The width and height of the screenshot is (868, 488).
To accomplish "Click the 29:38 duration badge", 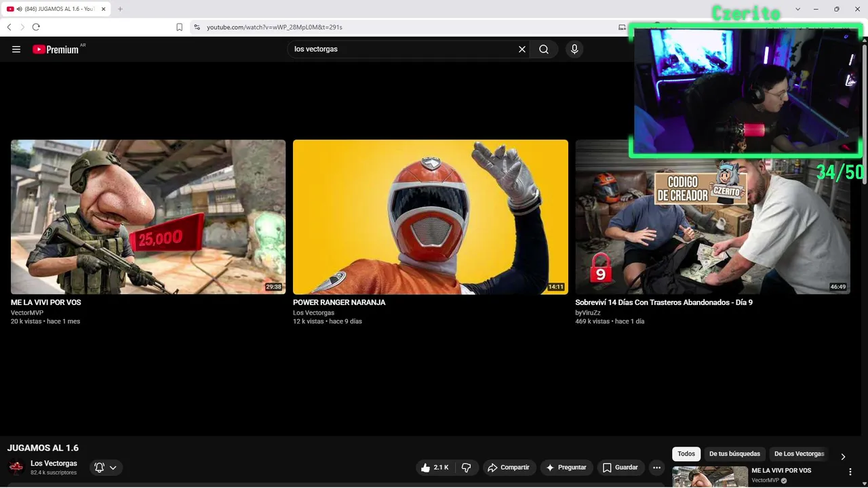I will (x=273, y=287).
